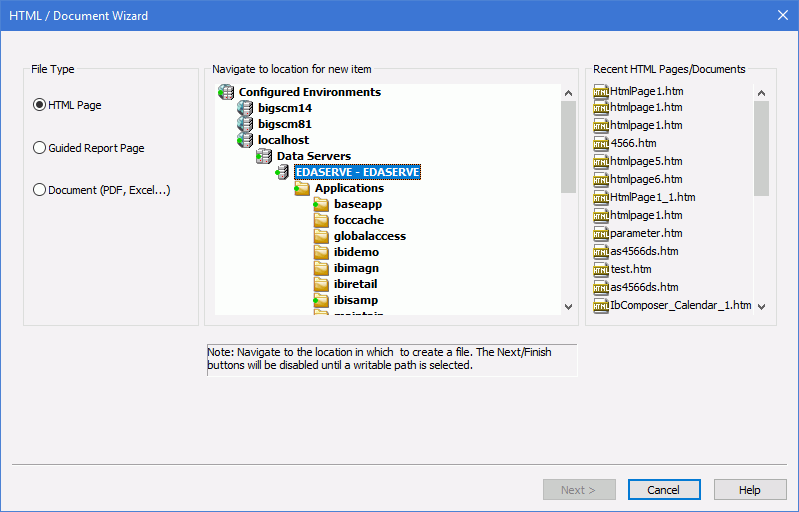Click the Help button
This screenshot has width=799, height=512.
pyautogui.click(x=749, y=490)
